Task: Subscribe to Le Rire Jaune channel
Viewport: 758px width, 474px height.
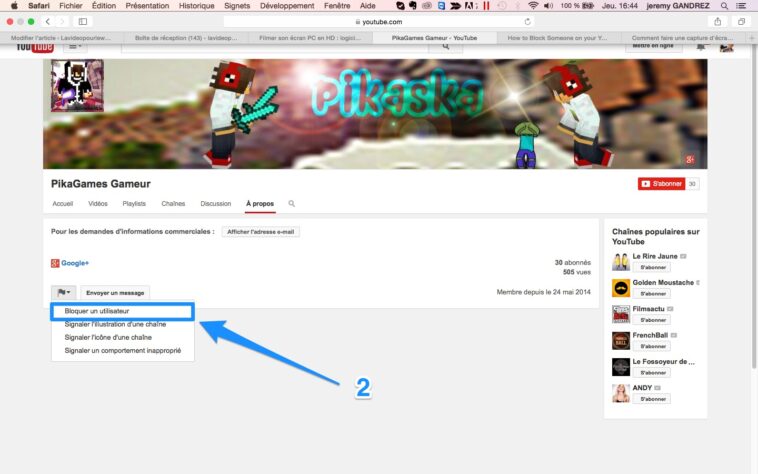Action: [654, 267]
